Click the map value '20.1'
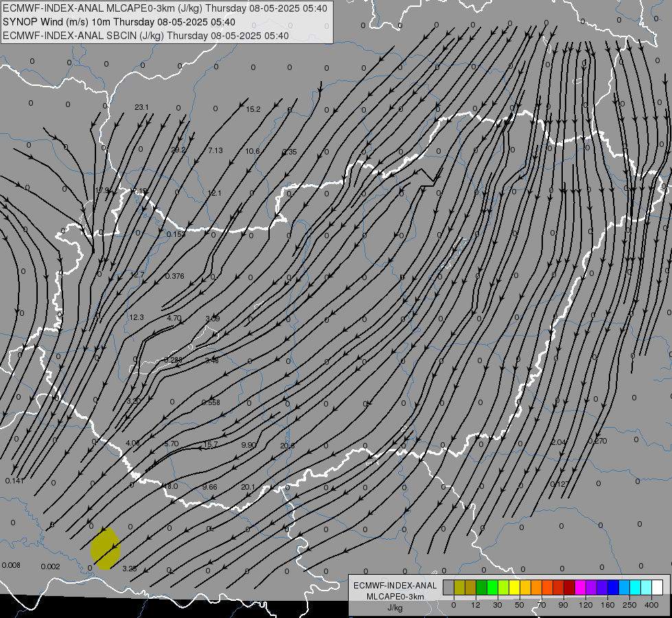This screenshot has width=672, height=618. 248,487
